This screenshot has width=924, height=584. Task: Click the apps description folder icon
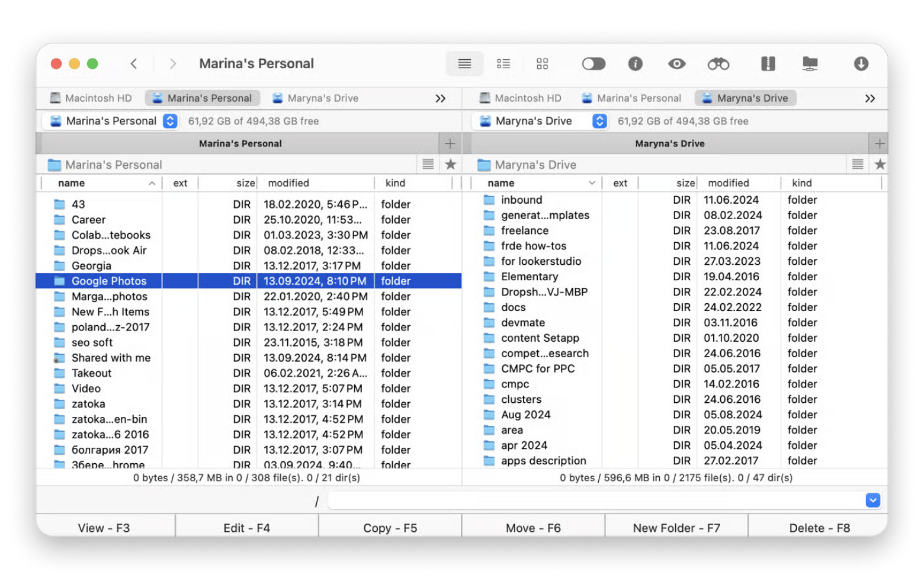pyautogui.click(x=489, y=461)
